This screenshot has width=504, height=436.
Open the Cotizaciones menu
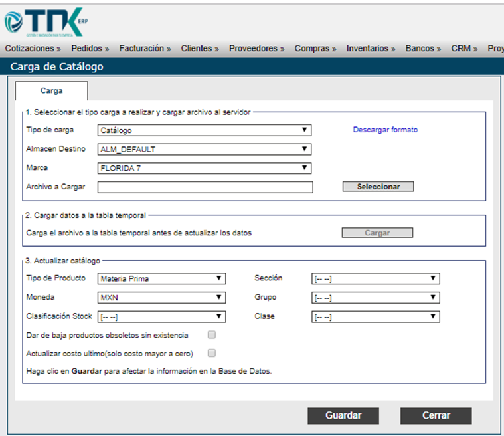coord(33,49)
